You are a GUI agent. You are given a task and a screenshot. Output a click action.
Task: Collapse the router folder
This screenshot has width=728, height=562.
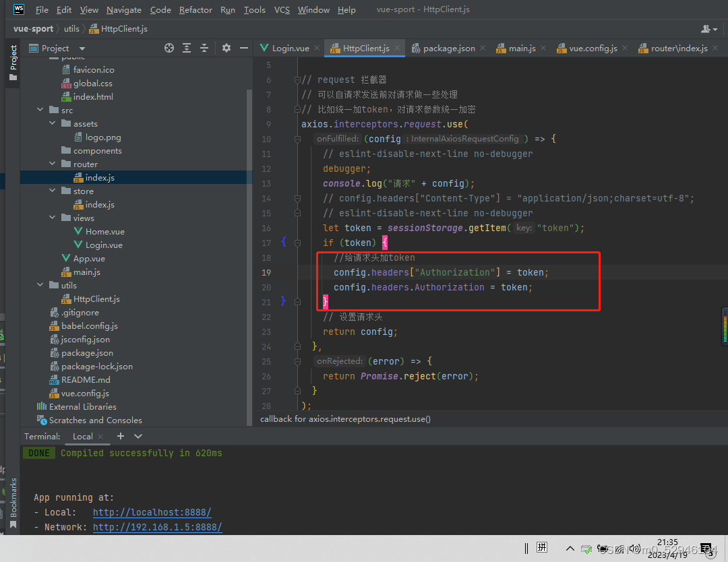coord(53,164)
